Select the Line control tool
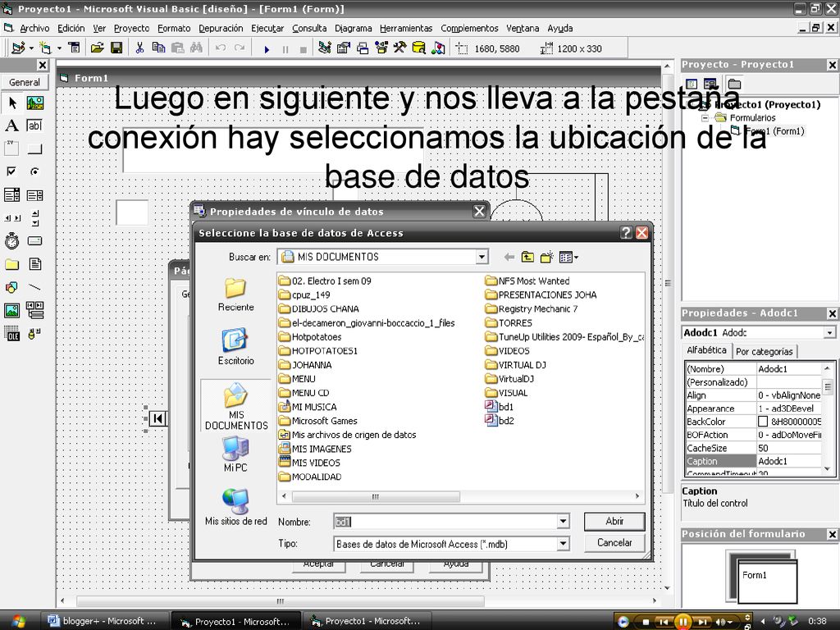Image resolution: width=840 pixels, height=630 pixels. [x=34, y=287]
